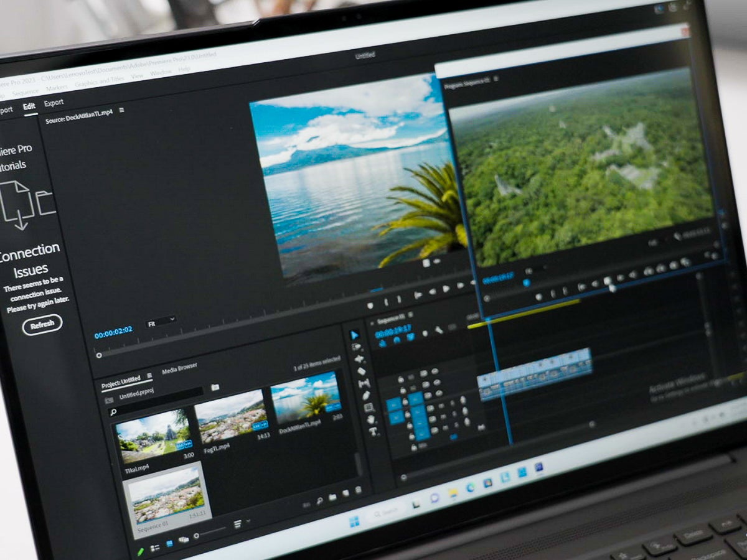Open Sequence 01 timeline panel menu
This screenshot has height=560, width=747.
[x=410, y=314]
